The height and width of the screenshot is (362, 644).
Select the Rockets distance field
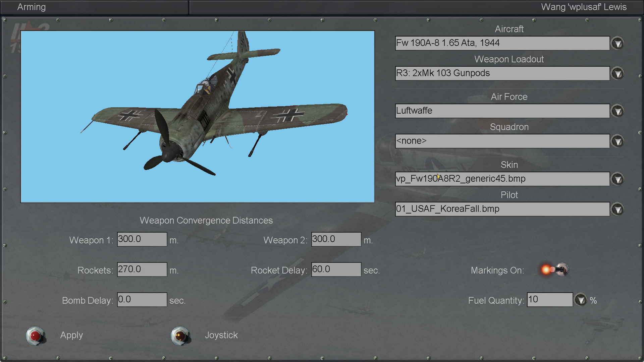(142, 269)
